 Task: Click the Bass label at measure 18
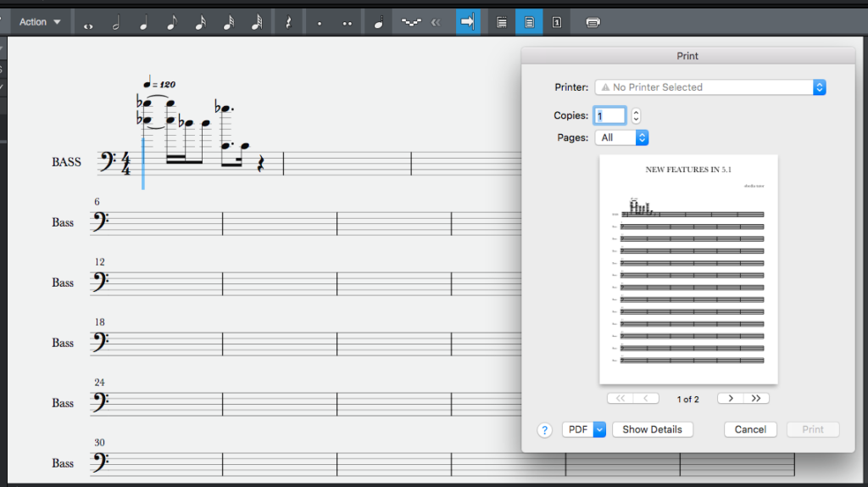pos(63,343)
